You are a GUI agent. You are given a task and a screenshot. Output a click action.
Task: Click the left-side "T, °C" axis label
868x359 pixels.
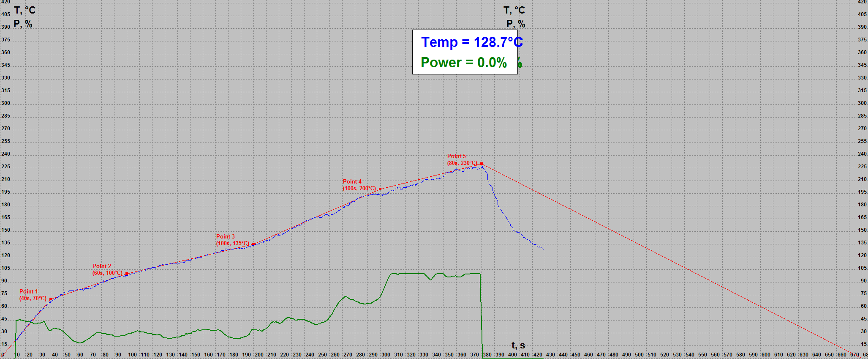tap(25, 10)
